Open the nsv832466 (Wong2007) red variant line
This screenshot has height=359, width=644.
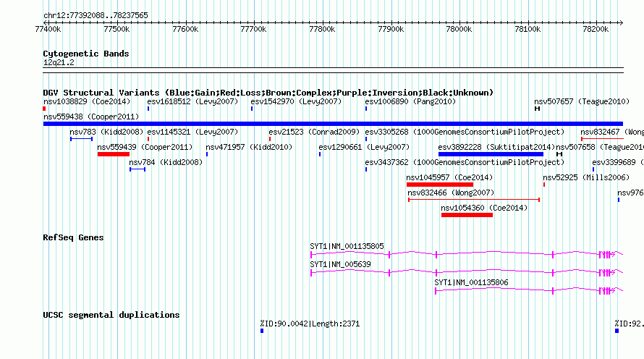[473, 200]
